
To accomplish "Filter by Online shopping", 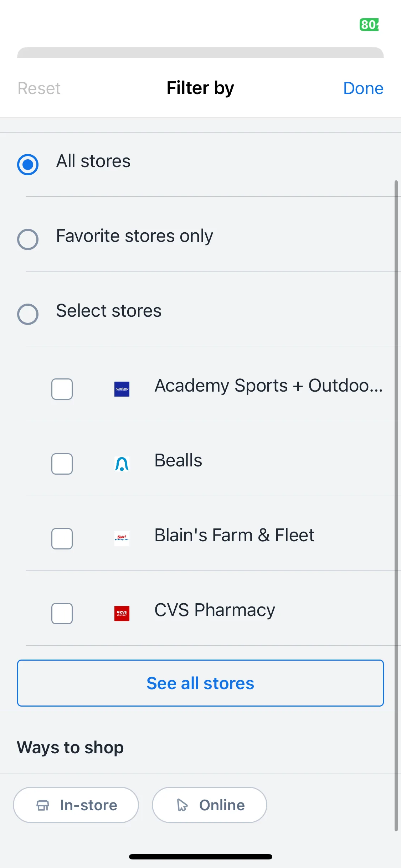I will 210,805.
